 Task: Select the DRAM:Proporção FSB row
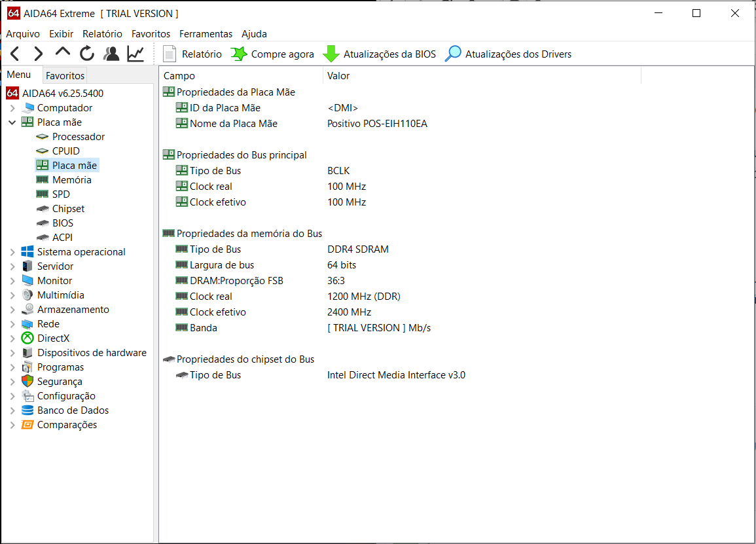click(236, 281)
